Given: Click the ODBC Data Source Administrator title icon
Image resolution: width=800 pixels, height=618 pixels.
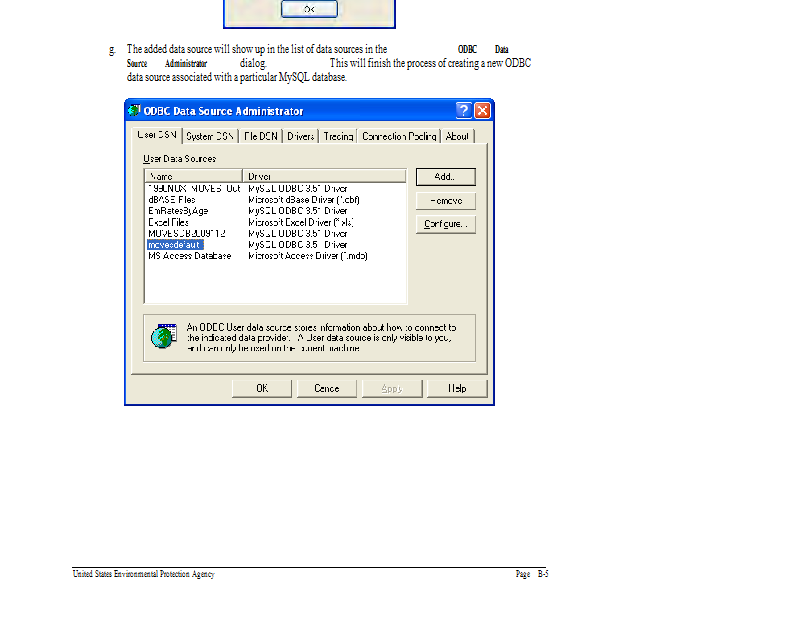Looking at the screenshot, I should point(134,110).
